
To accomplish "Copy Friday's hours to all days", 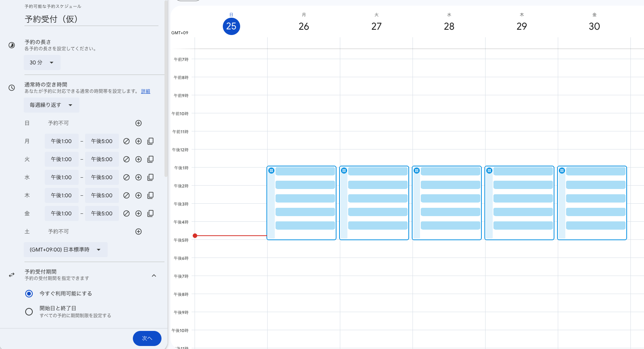I will point(151,213).
